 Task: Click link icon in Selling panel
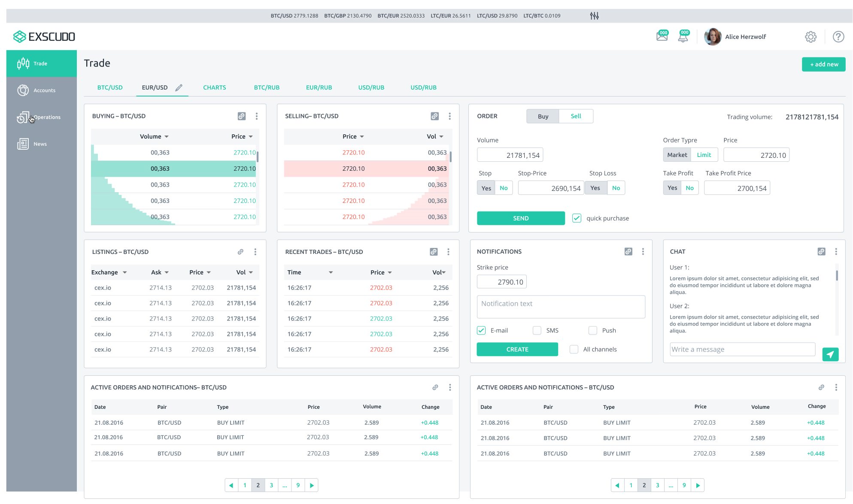coord(434,116)
